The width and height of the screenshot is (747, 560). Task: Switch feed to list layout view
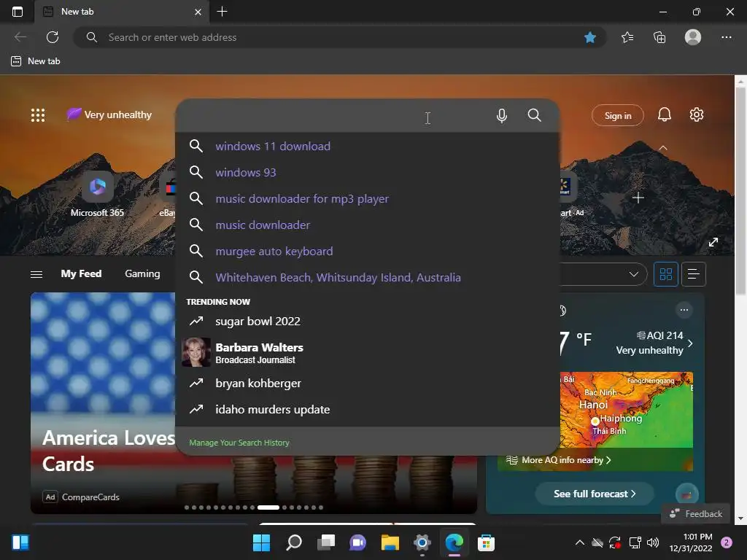tap(693, 274)
